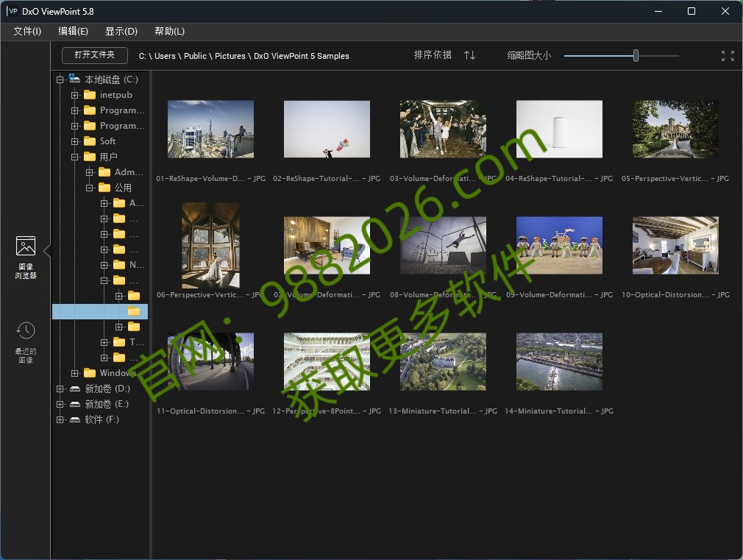Open the 图像浏览器 panel in the sidebar

tap(26, 254)
